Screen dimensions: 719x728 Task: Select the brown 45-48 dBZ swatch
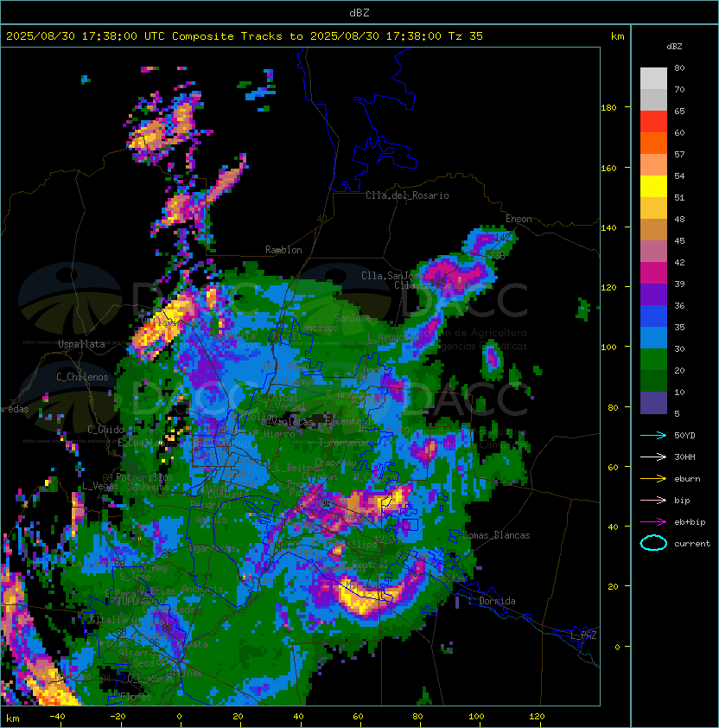pos(653,230)
